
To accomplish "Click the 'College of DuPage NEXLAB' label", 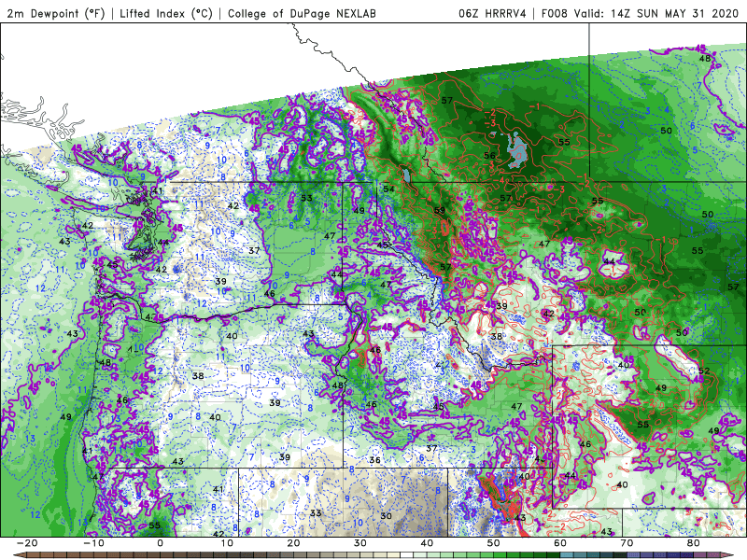I will pyautogui.click(x=302, y=13).
